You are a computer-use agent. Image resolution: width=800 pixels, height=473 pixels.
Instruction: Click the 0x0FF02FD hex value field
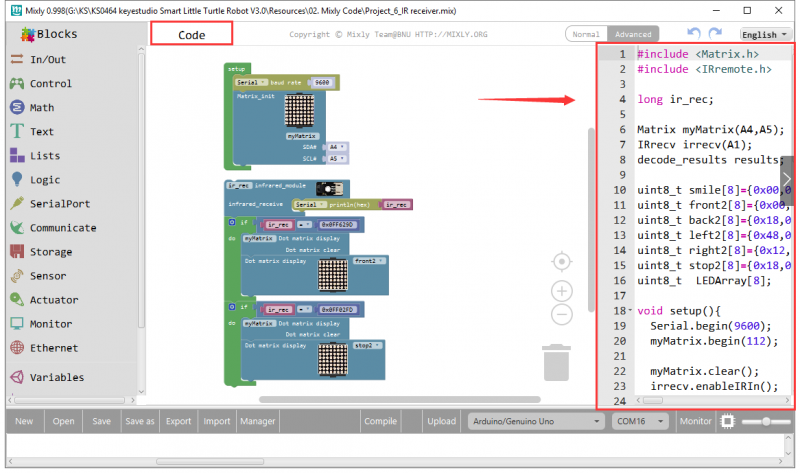click(337, 309)
